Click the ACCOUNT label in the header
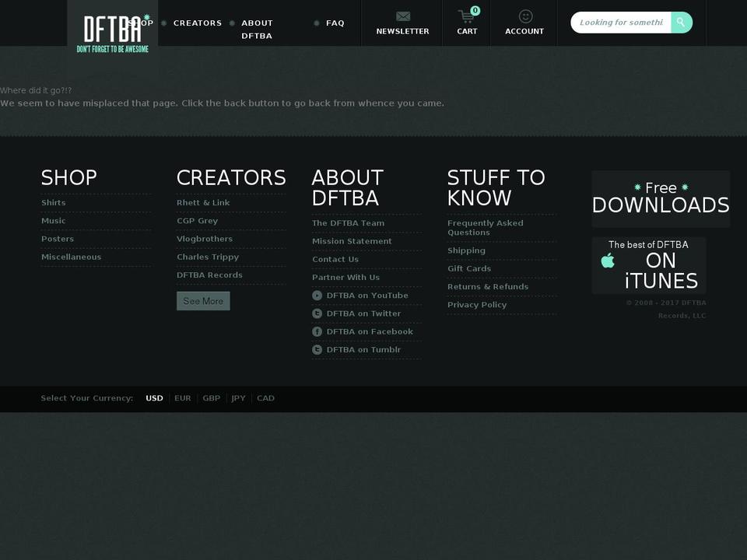The height and width of the screenshot is (560, 747). pos(524,31)
